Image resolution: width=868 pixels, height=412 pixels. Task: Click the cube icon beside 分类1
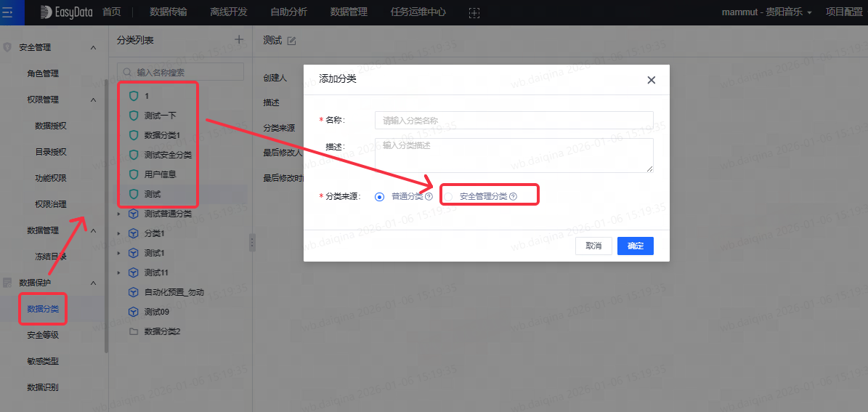(x=133, y=233)
